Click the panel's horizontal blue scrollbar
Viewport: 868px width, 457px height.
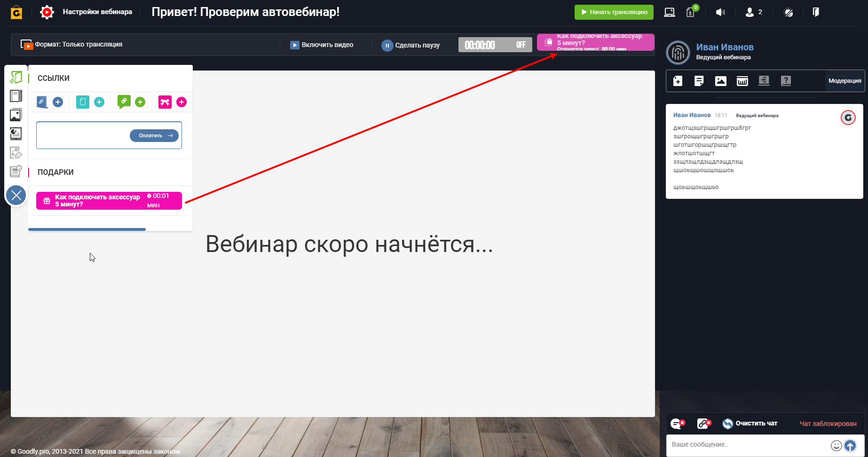[87, 229]
